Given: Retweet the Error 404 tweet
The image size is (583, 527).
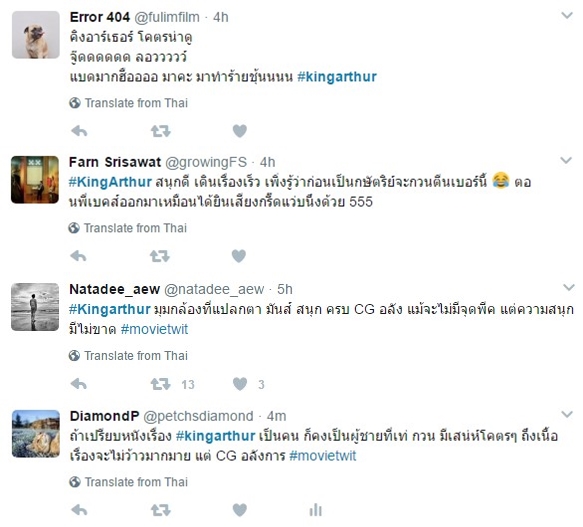Looking at the screenshot, I should 161,131.
